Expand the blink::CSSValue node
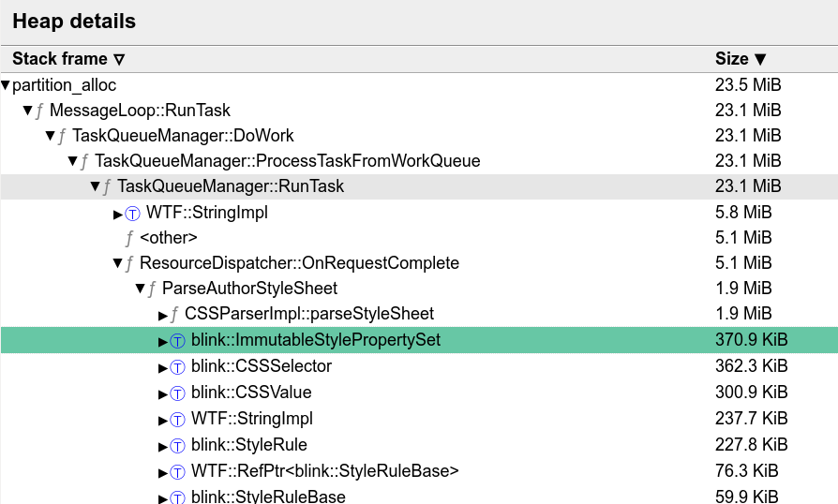The image size is (838, 504). point(163,393)
